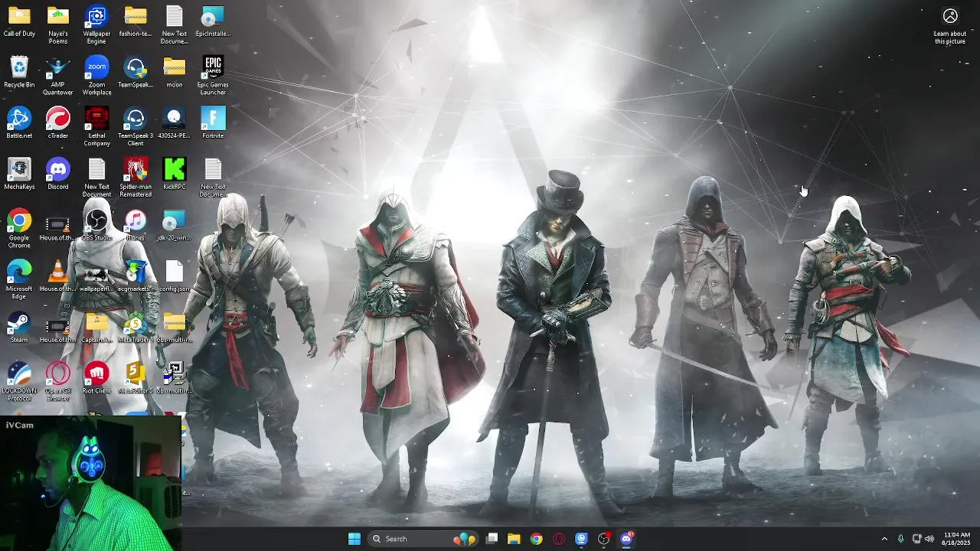Focus the taskbar Search box
980x551 pixels.
click(x=423, y=539)
